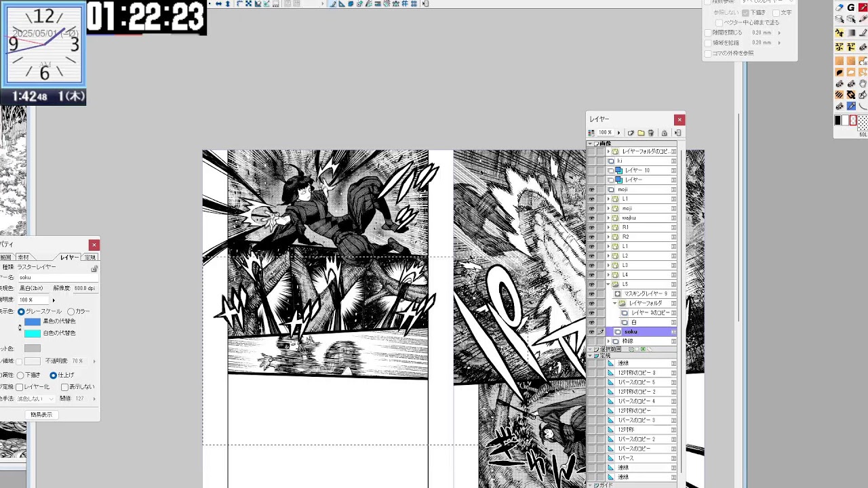868x488 pixels.
Task: Click the first yellow katakana effect-text icon
Action: [x=840, y=47]
